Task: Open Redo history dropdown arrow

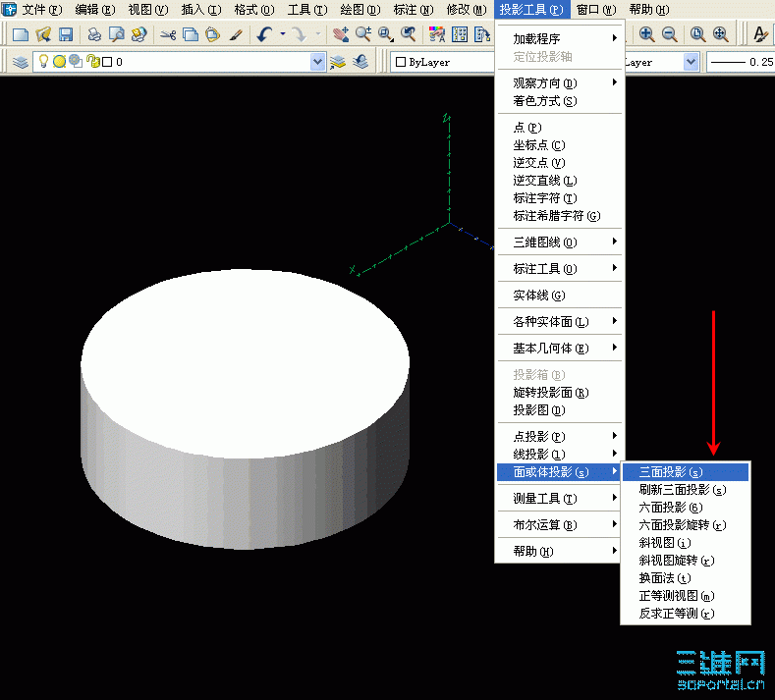Action: click(318, 34)
